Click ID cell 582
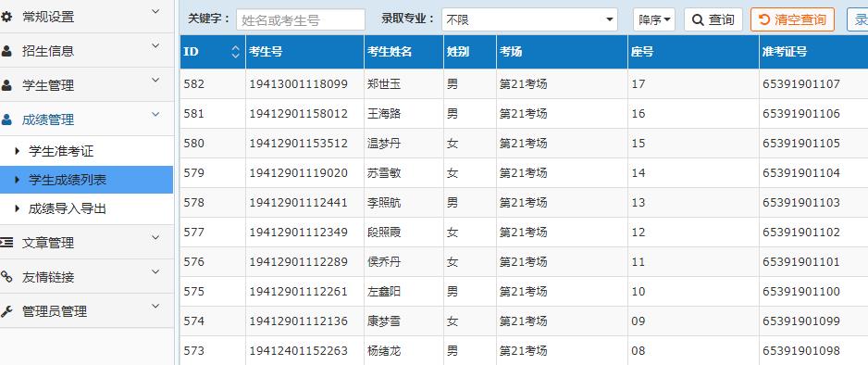This screenshot has width=868, height=365. pos(193,84)
